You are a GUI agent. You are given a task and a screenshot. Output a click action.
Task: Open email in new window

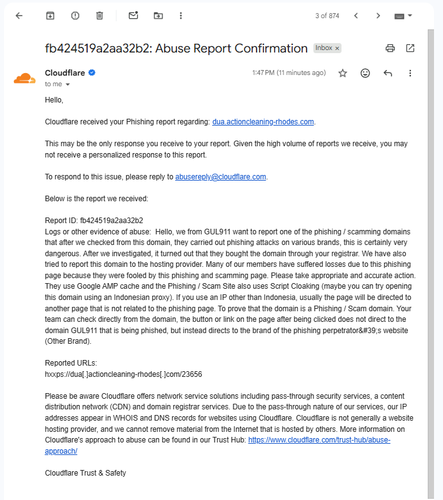(x=410, y=48)
